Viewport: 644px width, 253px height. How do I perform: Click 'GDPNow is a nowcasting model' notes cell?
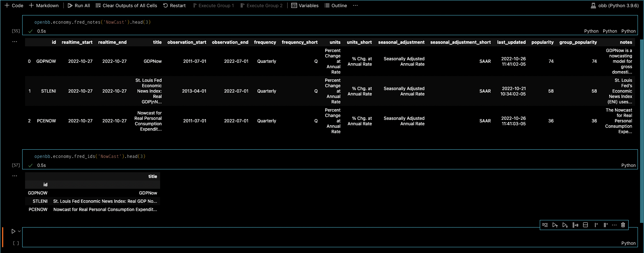point(619,61)
